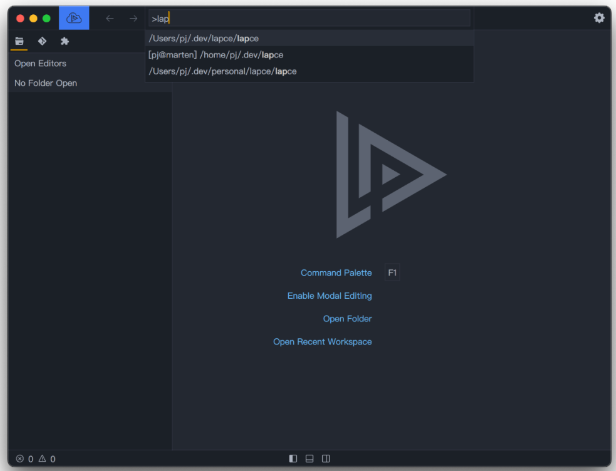
Task: Maximize the window with green button
Action: (46, 18)
